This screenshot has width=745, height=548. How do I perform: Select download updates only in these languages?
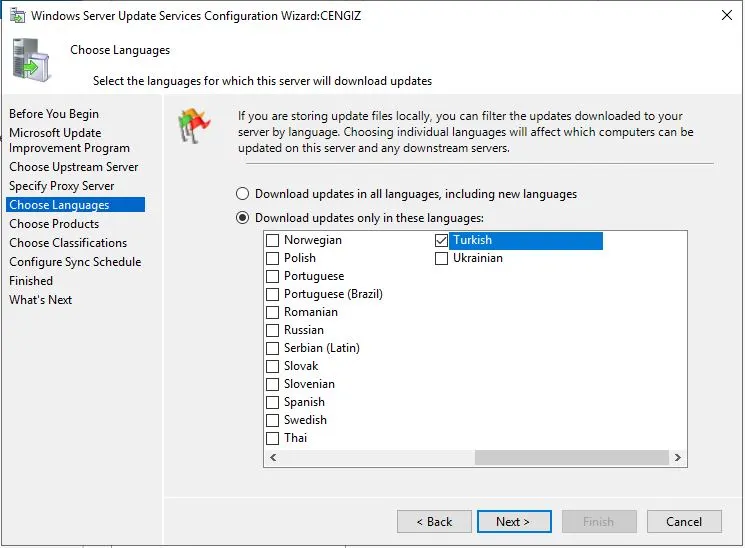(x=242, y=218)
